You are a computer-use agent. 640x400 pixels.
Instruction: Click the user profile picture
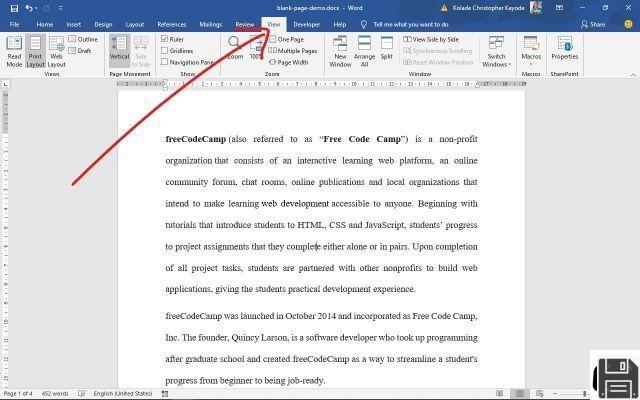click(536, 8)
